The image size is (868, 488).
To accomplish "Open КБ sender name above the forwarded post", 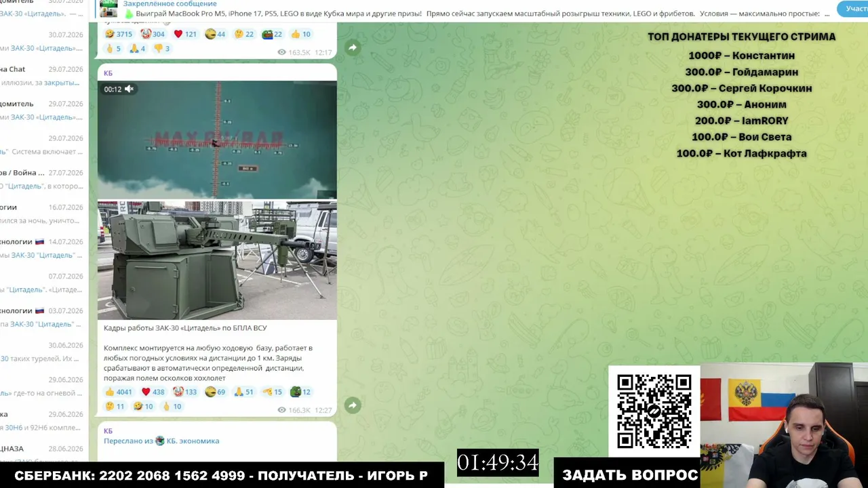I will coord(108,431).
